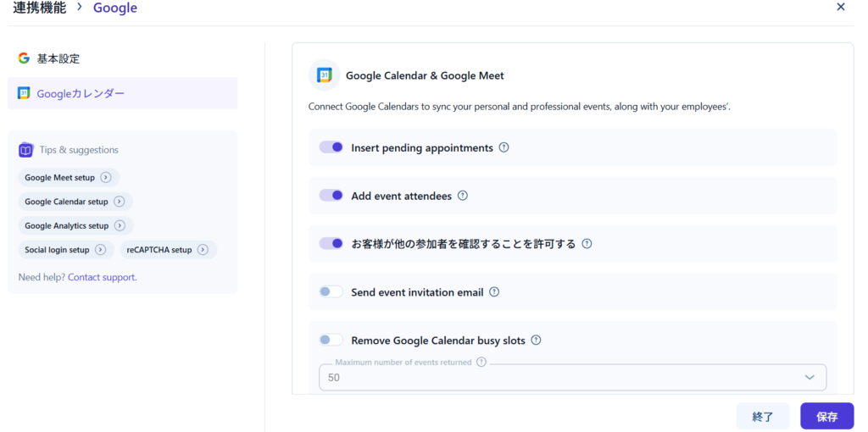The image size is (868, 432).
Task: Click the Google Calendar logo in the panel header
Action: click(324, 75)
